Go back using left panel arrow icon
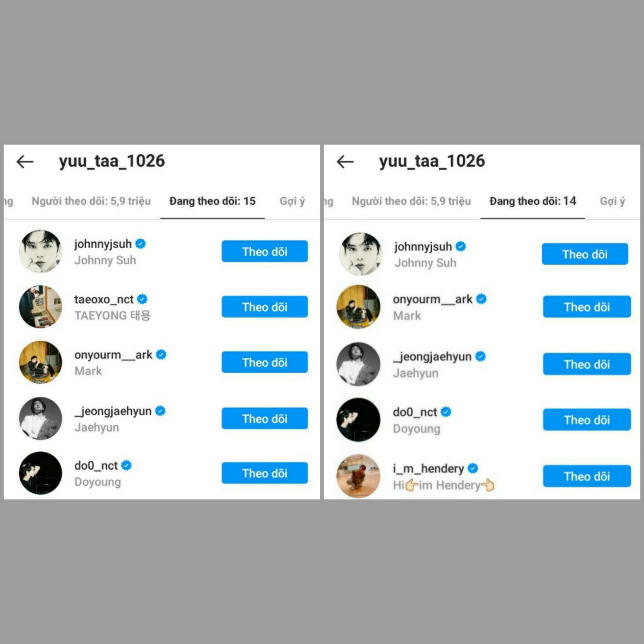 [25, 162]
